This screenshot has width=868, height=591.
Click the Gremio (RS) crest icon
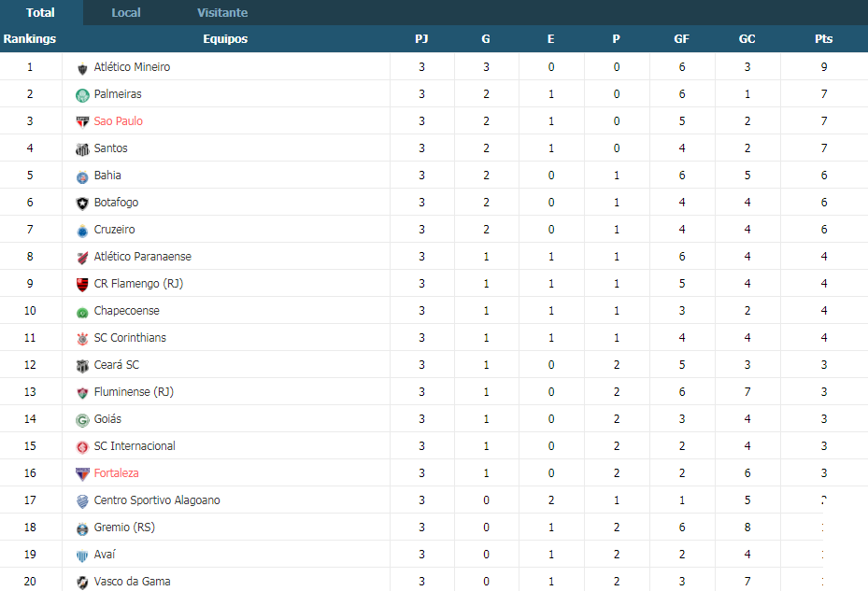tap(82, 528)
